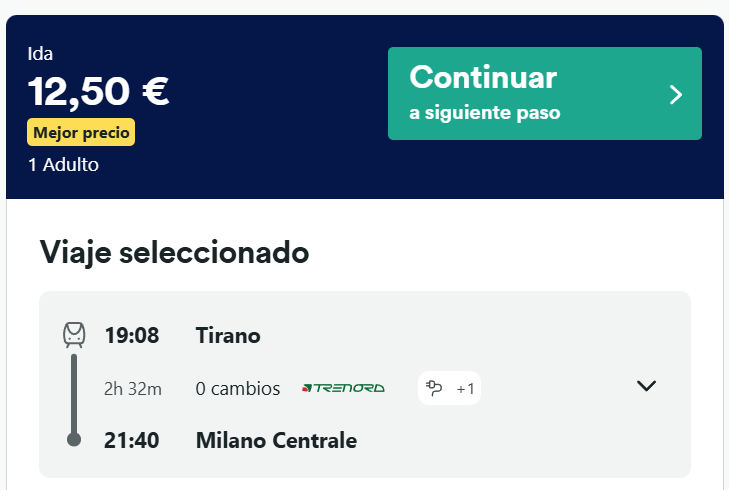Click the 0 cambios changes label
729x490 pixels.
238,389
